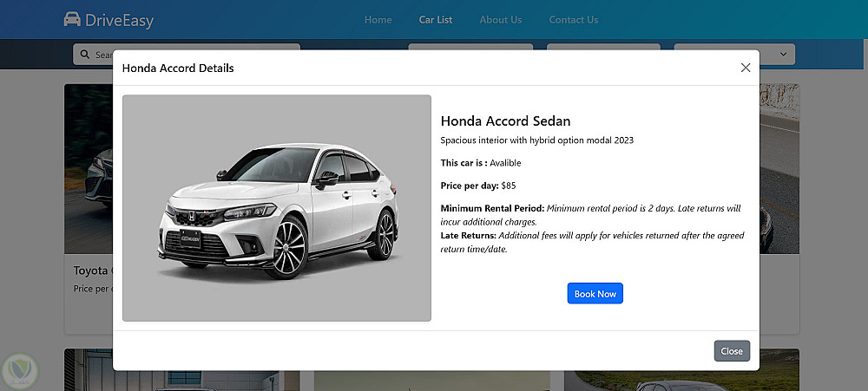Navigate to About Us
The height and width of the screenshot is (391, 868).
500,20
